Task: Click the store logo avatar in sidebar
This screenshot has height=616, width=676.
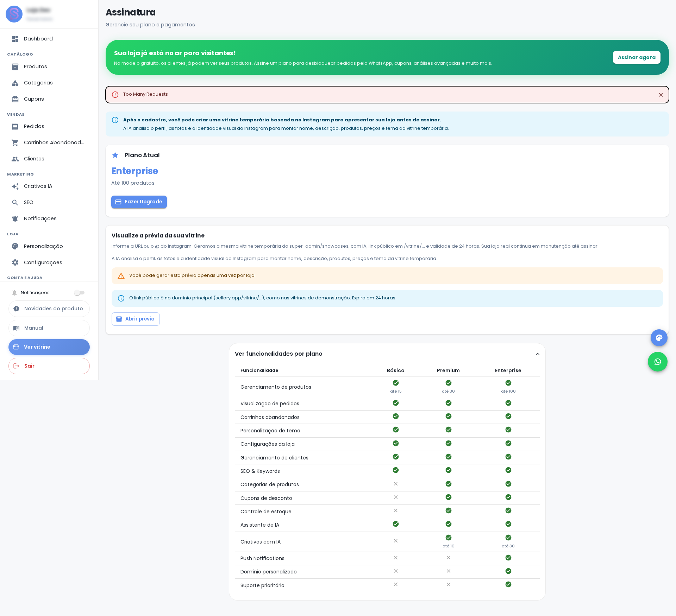Action: point(14,14)
